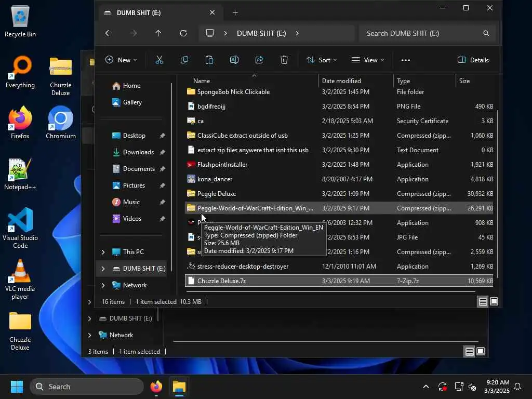
Task: Expand This PC in navigation pane
Action: pos(103,252)
